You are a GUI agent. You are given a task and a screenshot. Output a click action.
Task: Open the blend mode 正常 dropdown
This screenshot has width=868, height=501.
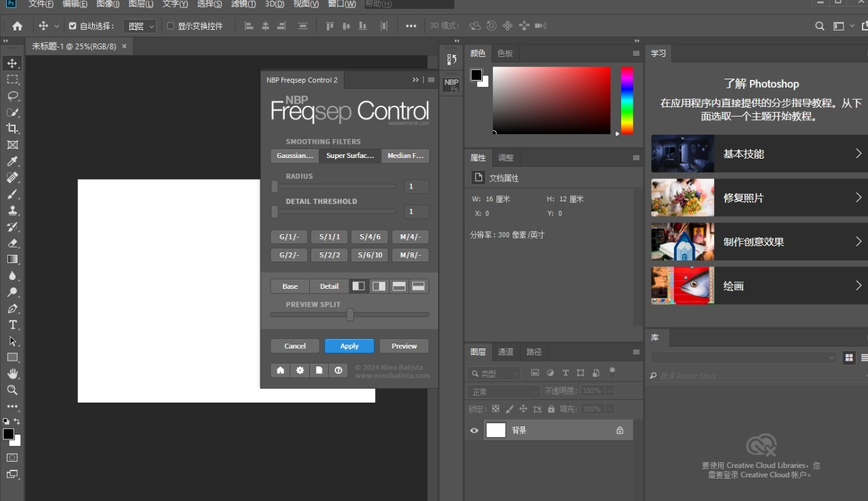[503, 391]
